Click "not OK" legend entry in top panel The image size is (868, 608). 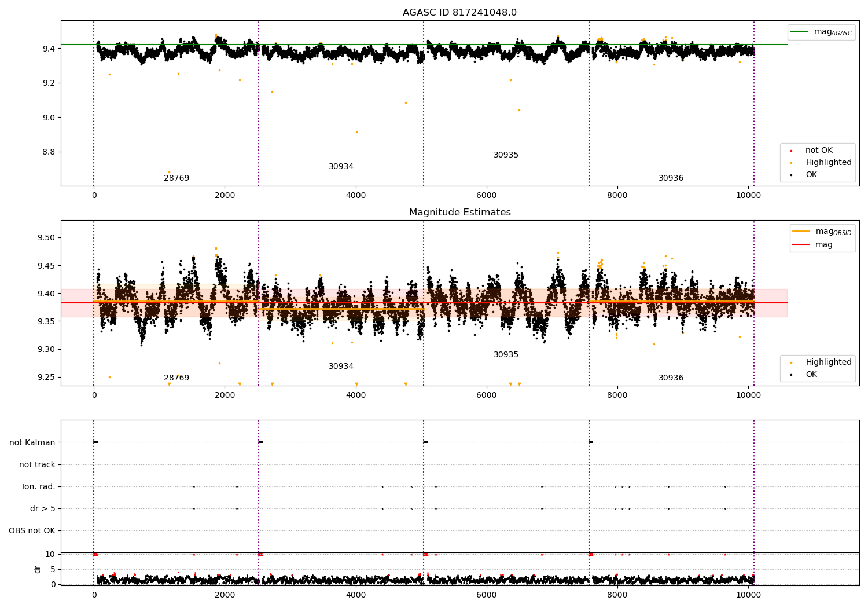point(819,151)
